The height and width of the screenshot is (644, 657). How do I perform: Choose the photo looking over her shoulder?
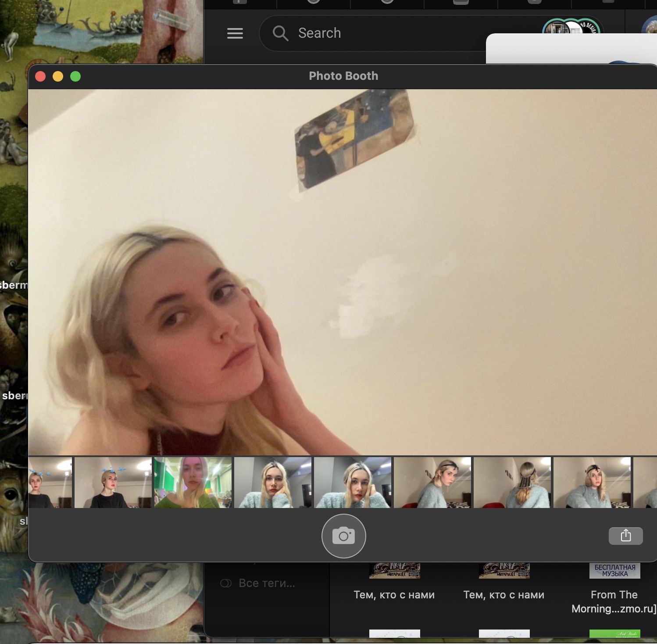pyautogui.click(x=432, y=483)
